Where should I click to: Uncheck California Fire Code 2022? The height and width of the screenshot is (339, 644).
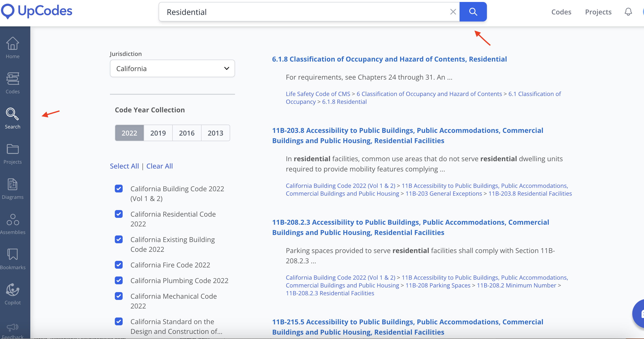[x=119, y=265]
